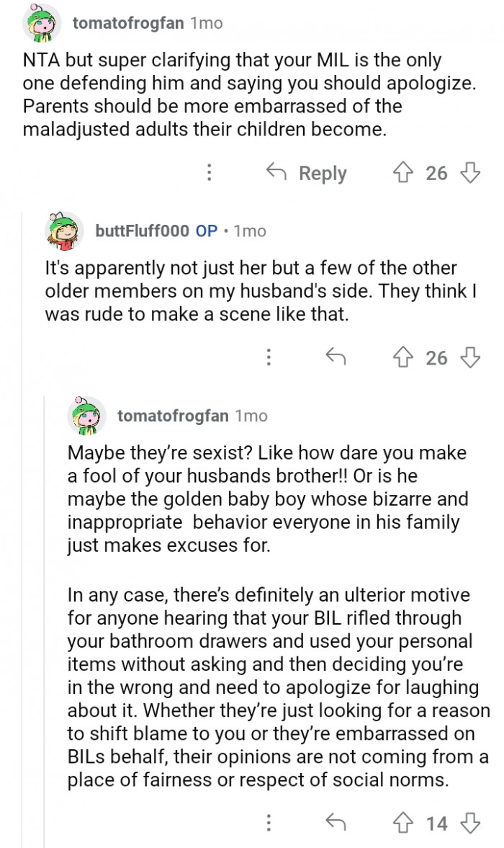Click the OP badge next to buttFluff000

[207, 231]
